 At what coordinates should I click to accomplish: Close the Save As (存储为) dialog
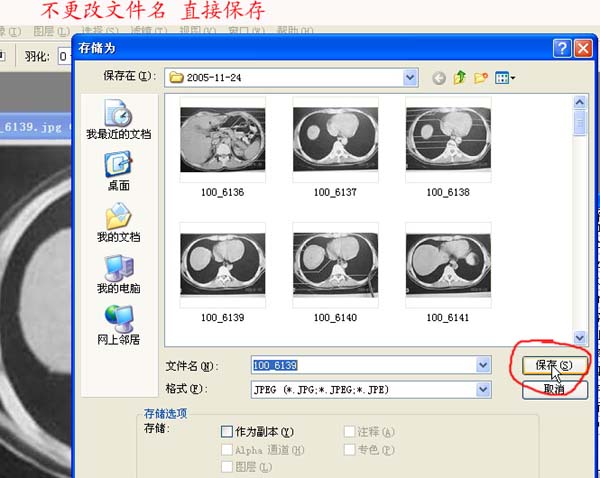pyautogui.click(x=583, y=49)
